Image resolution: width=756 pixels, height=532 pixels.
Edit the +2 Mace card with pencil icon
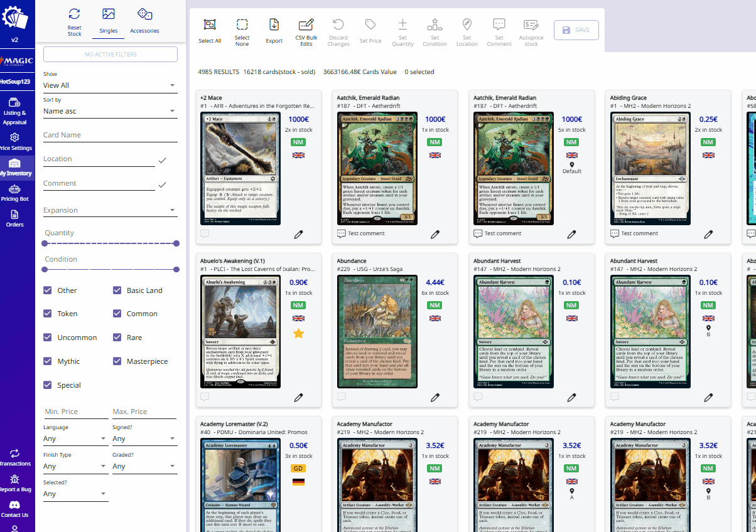pyautogui.click(x=298, y=234)
